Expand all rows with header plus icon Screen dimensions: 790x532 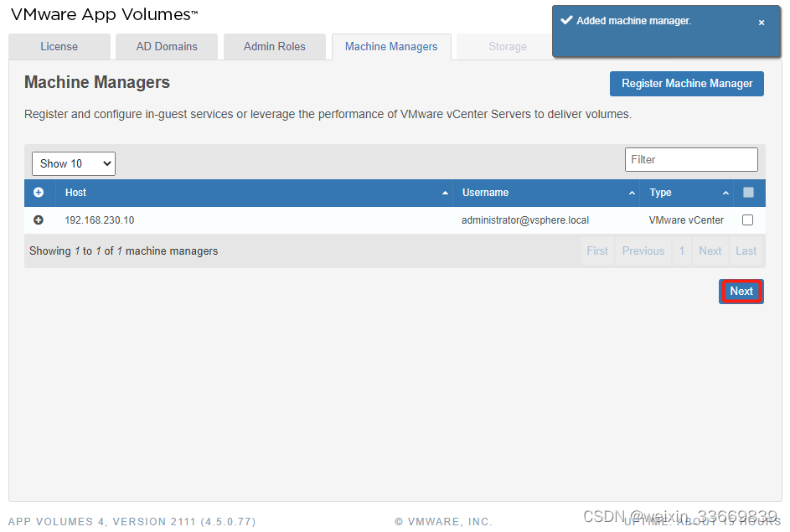tap(39, 193)
